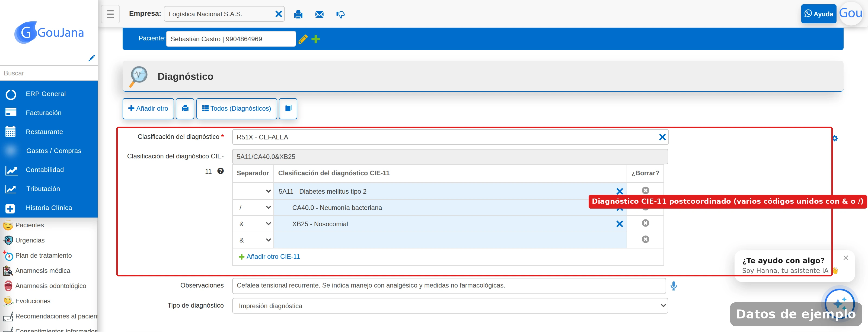The width and height of the screenshot is (868, 332).
Task: Focus the Buscar search field
Action: click(x=49, y=73)
